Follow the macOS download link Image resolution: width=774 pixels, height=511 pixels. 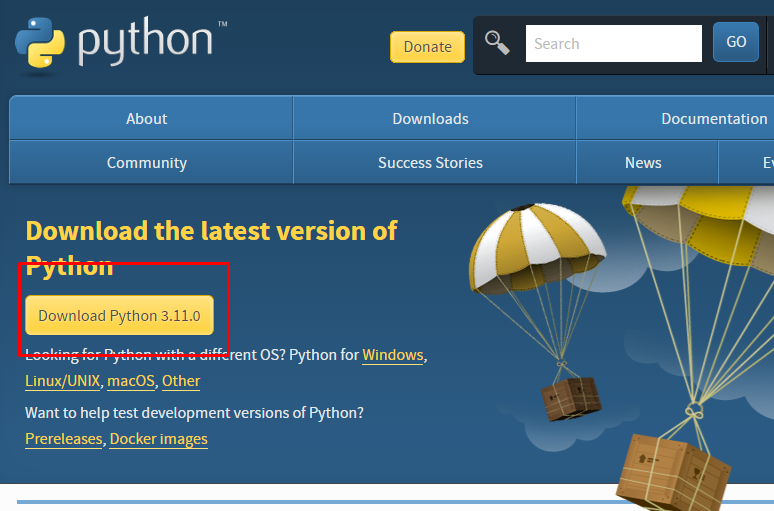[131, 381]
